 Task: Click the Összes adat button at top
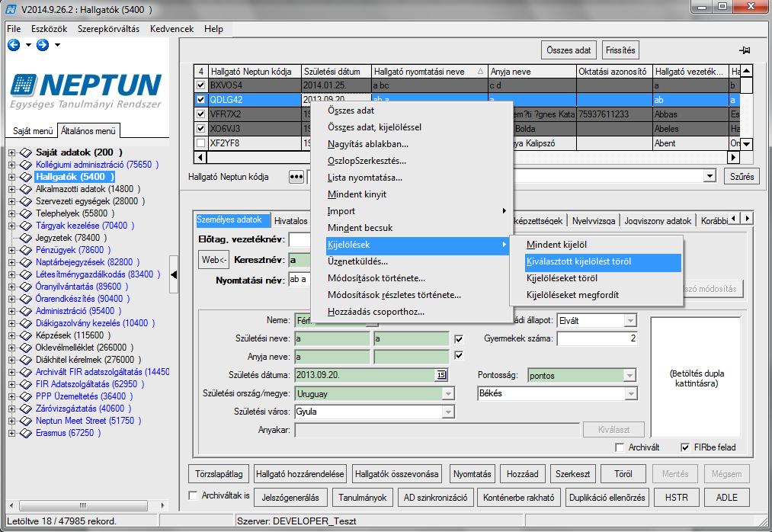point(569,50)
